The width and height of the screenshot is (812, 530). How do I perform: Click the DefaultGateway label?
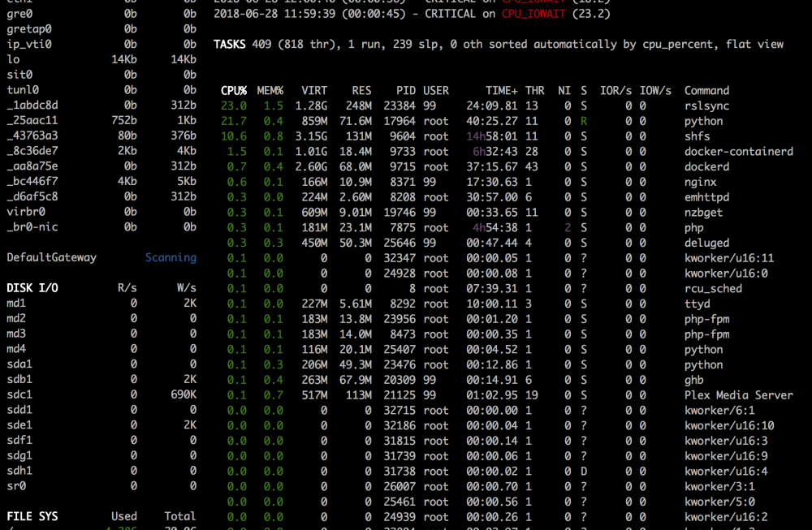(51, 258)
